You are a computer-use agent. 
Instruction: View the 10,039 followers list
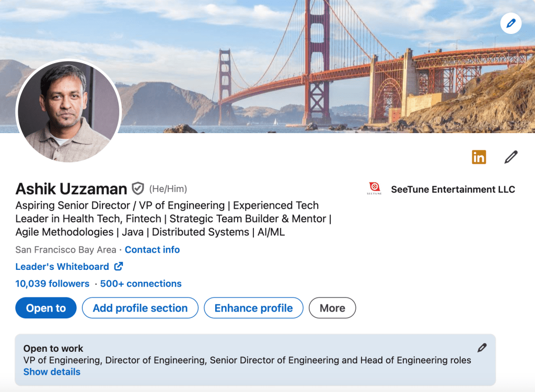pyautogui.click(x=52, y=283)
